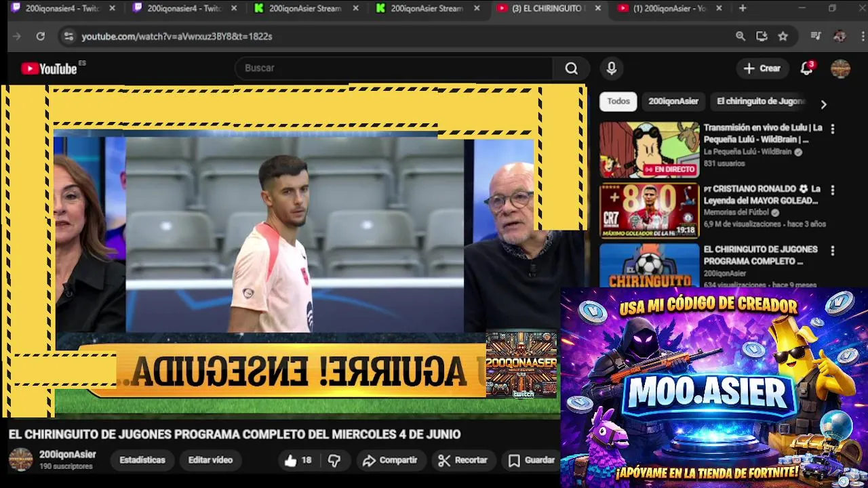
Task: Show more filter chips with right arrow
Action: click(823, 104)
